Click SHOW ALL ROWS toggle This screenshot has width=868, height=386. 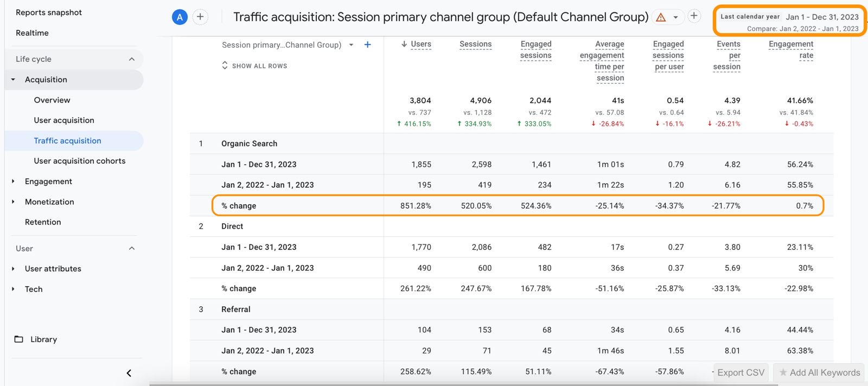click(x=254, y=66)
